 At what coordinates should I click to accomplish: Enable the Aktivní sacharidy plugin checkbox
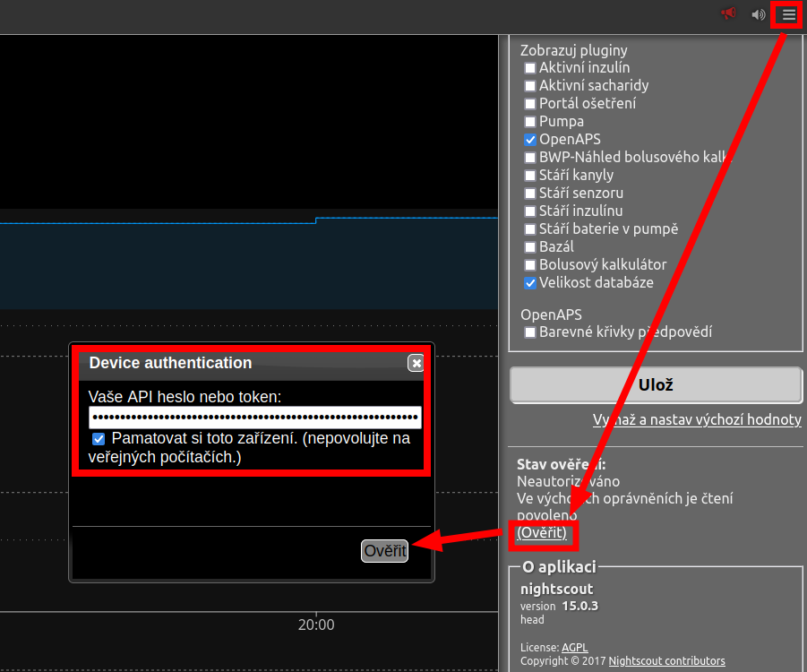(x=530, y=86)
